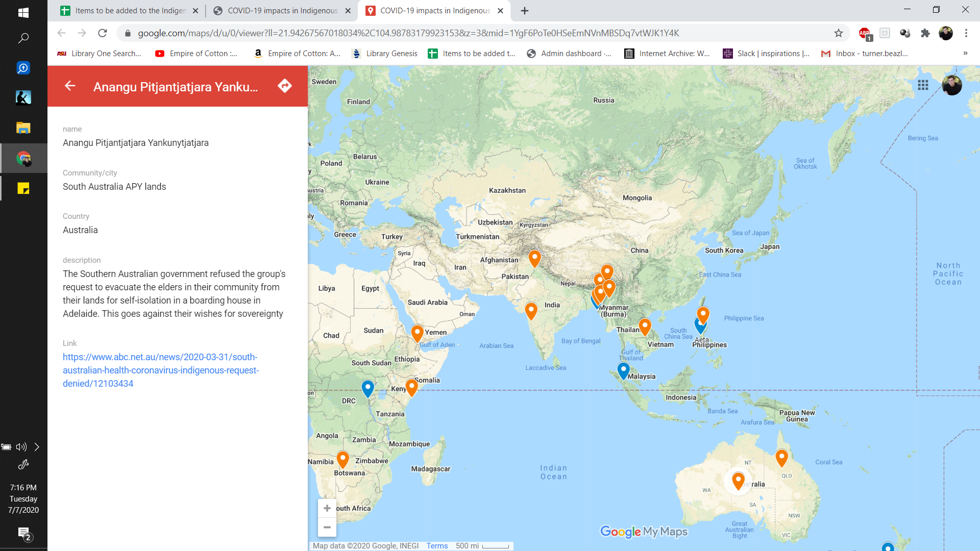980x551 pixels.
Task: Expand the taskbar system tray chevron
Action: coord(37,447)
